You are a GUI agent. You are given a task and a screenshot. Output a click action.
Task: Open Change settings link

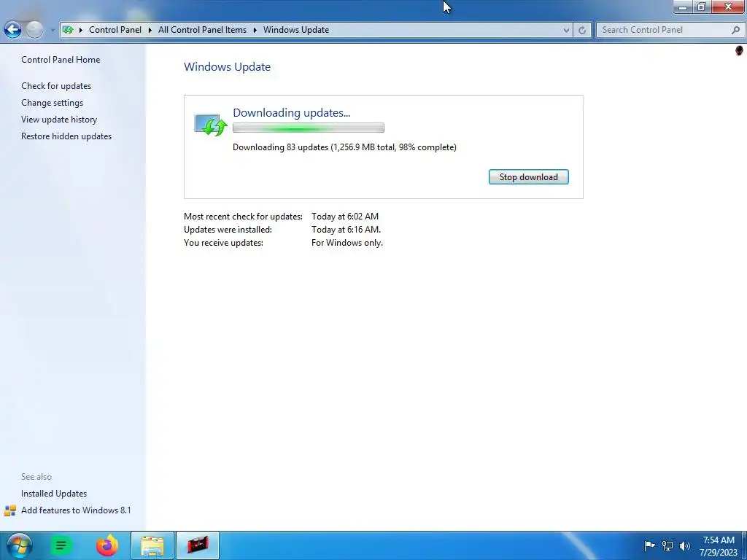52,102
